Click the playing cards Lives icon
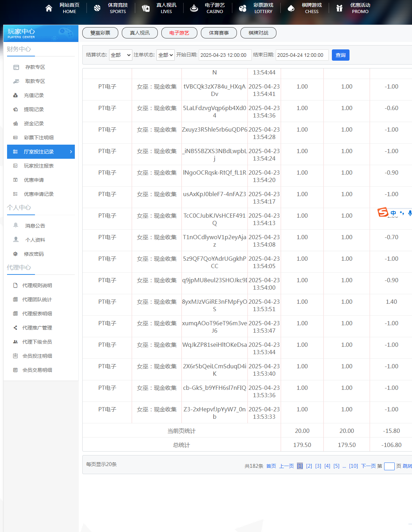This screenshot has width=412, height=532. click(145, 8)
